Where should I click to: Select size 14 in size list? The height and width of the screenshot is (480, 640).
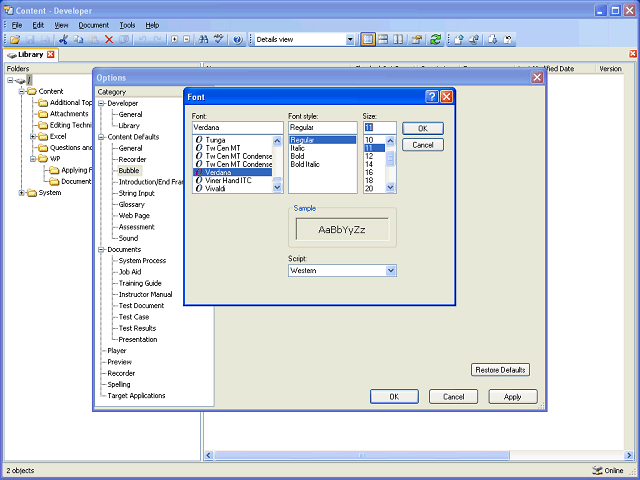pyautogui.click(x=369, y=164)
